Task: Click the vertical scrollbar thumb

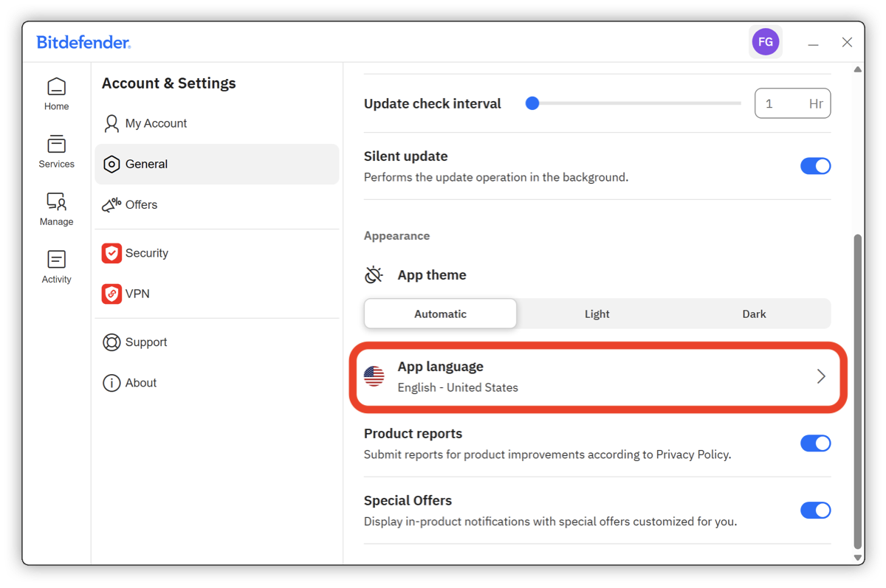Action: [857, 391]
